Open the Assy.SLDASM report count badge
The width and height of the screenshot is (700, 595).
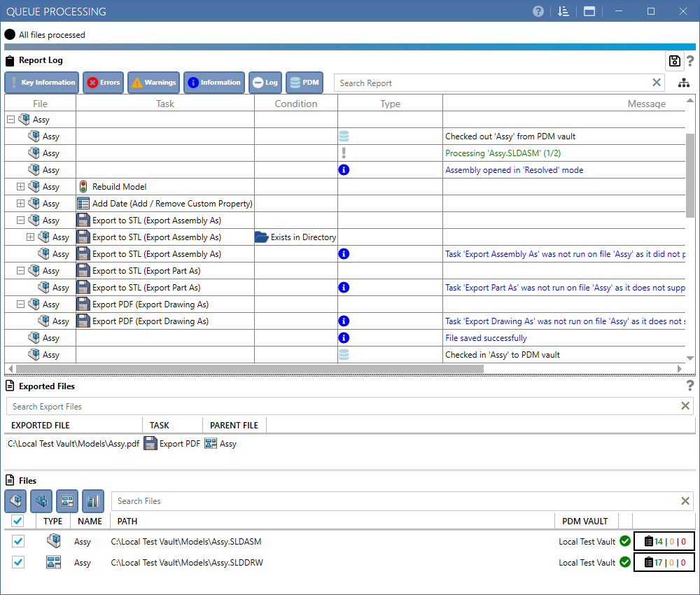[664, 541]
